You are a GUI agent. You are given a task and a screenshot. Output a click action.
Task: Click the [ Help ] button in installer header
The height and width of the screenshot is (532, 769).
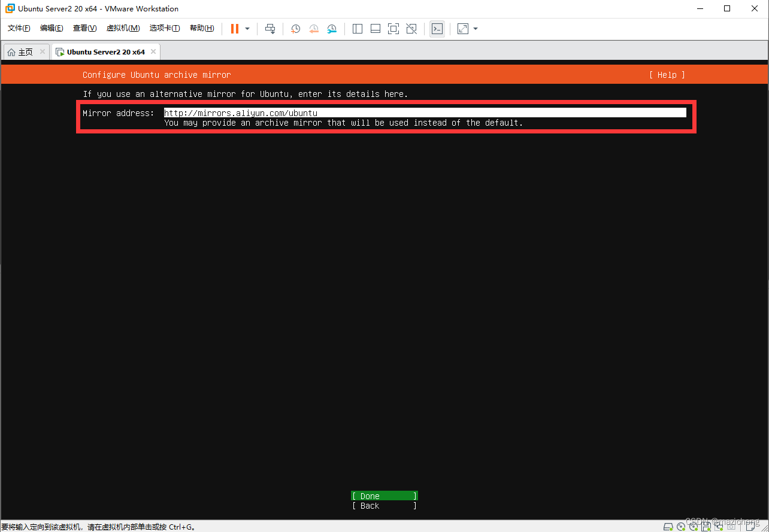(667, 75)
